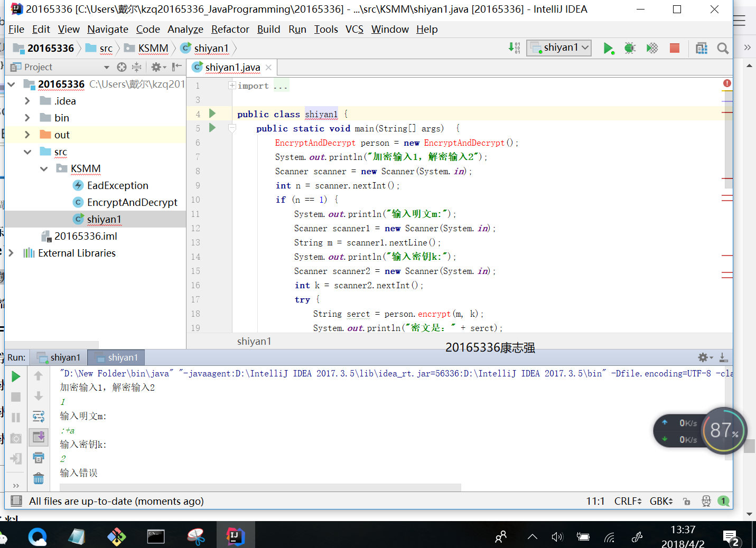
Task: Rerun shiyan1 from the Run panel
Action: pyautogui.click(x=16, y=376)
